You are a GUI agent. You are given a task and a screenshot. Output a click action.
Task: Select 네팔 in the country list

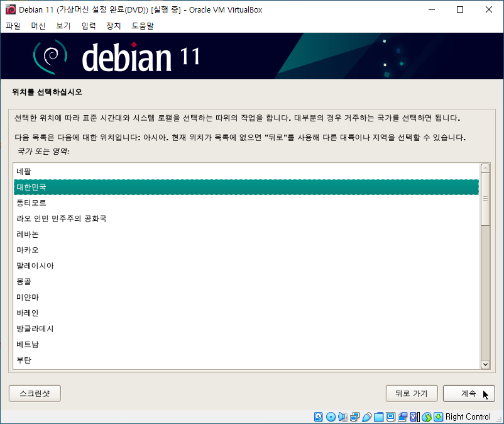246,172
